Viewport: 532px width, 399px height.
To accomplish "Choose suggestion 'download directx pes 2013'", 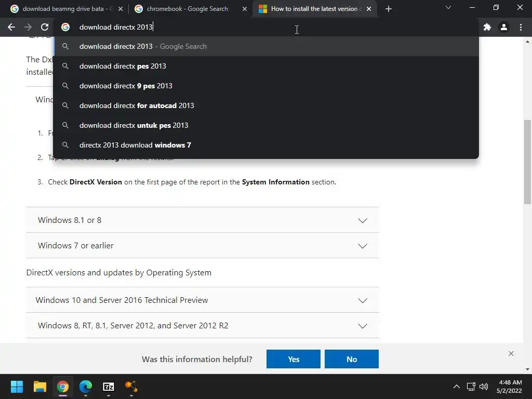I will point(266,66).
